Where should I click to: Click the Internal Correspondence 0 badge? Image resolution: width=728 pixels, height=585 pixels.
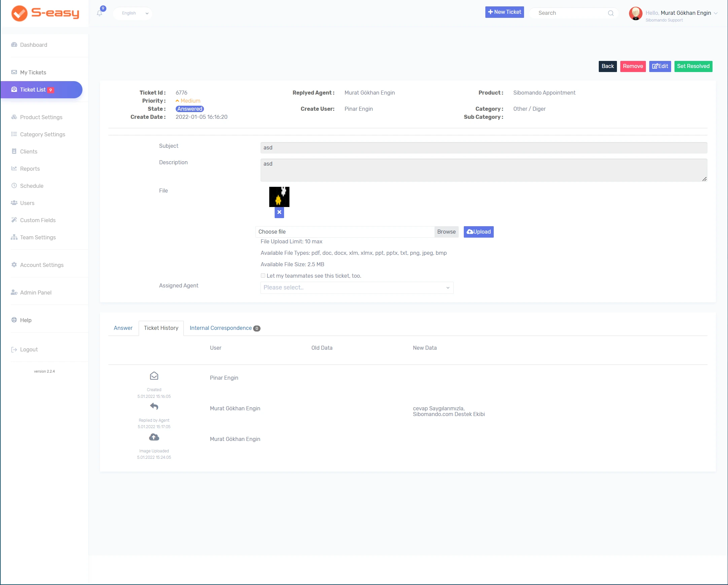(256, 328)
